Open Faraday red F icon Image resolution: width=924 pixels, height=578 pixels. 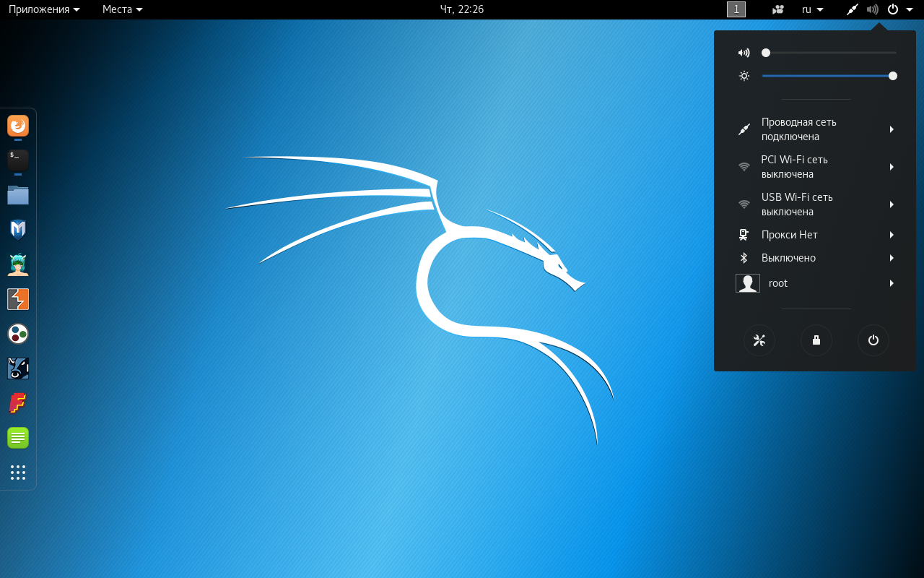coord(18,403)
